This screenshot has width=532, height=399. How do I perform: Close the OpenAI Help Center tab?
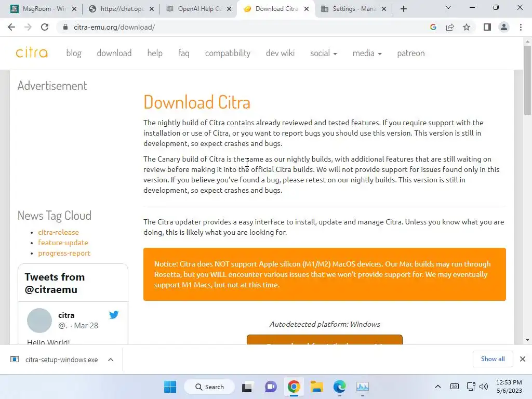[229, 9]
